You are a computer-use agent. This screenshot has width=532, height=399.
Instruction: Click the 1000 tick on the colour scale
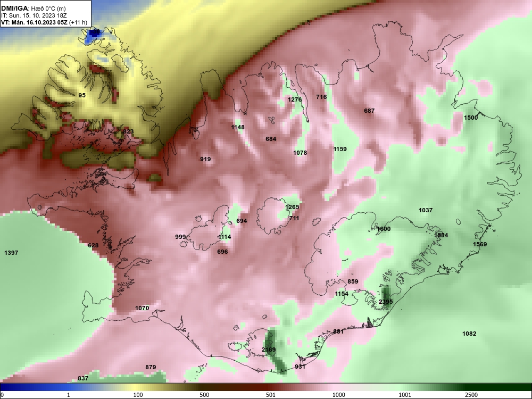pyautogui.click(x=338, y=395)
